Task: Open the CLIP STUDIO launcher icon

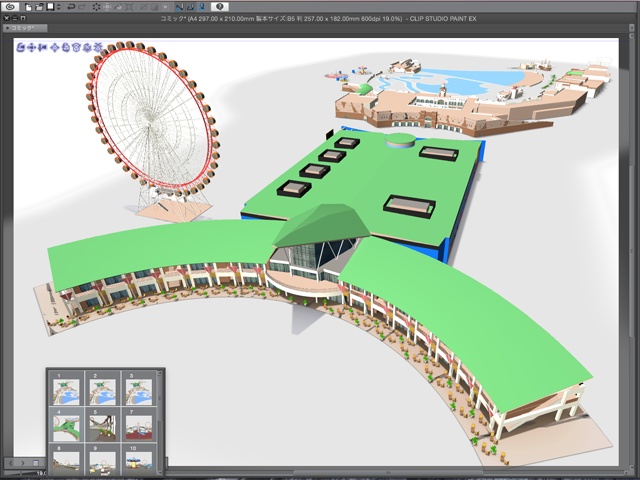Action: pyautogui.click(x=10, y=7)
